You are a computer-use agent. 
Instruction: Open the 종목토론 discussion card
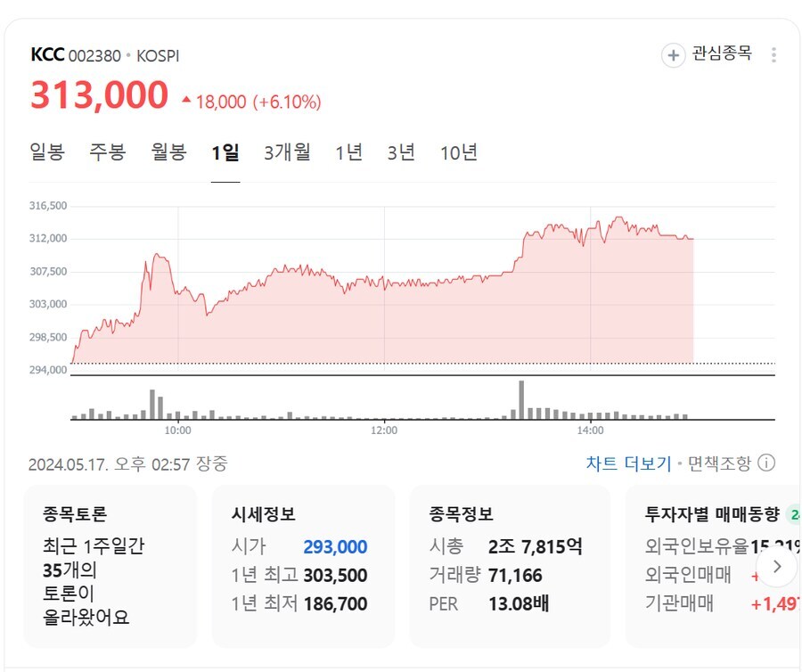110,566
